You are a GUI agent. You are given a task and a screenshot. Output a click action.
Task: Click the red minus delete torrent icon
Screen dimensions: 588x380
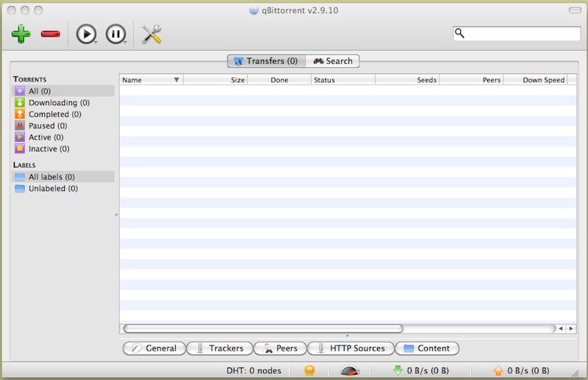50,34
